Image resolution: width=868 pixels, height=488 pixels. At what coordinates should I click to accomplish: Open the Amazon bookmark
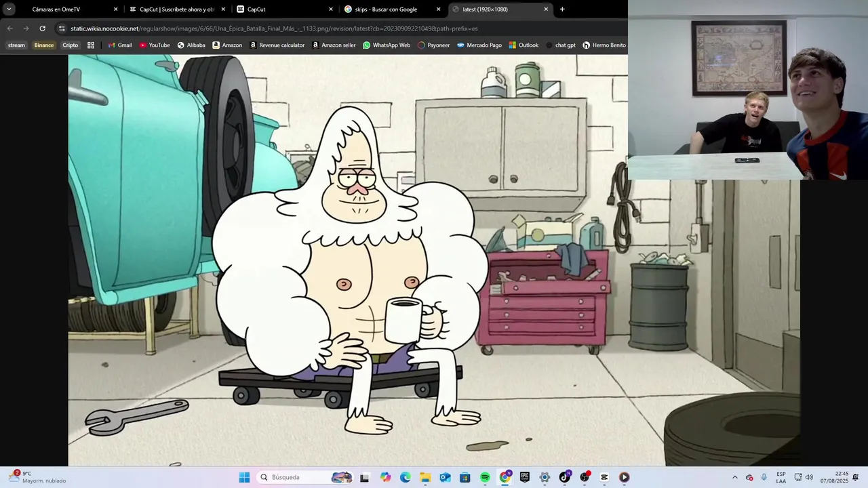(x=227, y=45)
